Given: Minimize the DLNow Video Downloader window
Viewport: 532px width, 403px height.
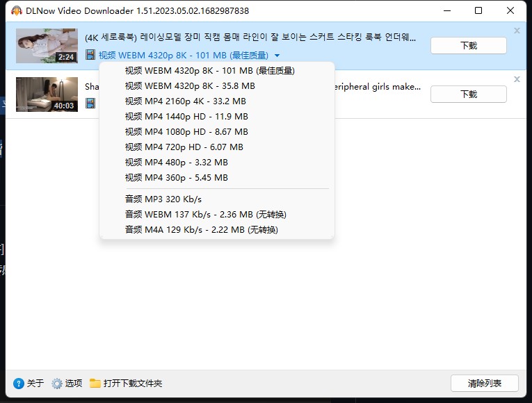Looking at the screenshot, I should pos(447,10).
